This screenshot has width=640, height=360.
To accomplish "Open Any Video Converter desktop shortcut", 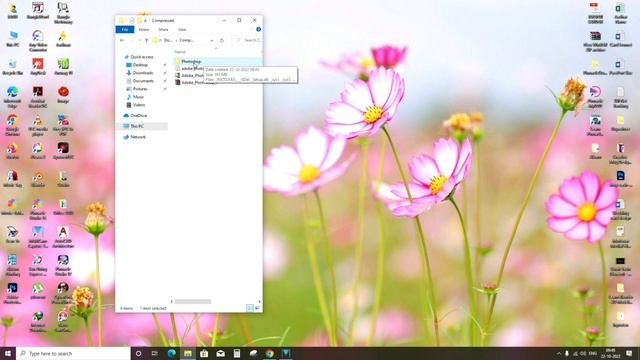I will tap(38, 40).
